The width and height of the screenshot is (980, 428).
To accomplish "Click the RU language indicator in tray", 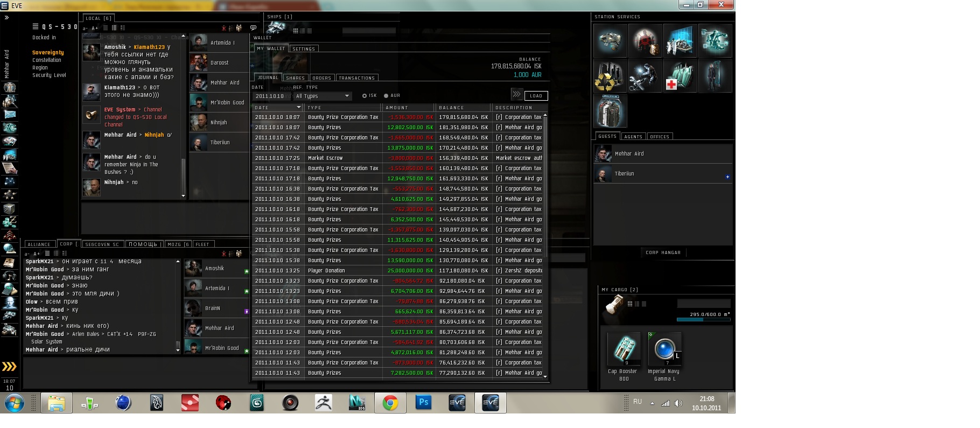I will pyautogui.click(x=638, y=402).
